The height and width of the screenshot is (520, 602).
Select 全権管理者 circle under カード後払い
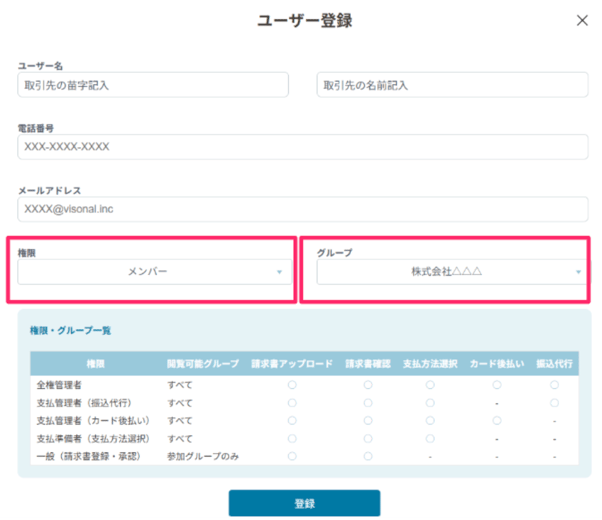tap(495, 385)
